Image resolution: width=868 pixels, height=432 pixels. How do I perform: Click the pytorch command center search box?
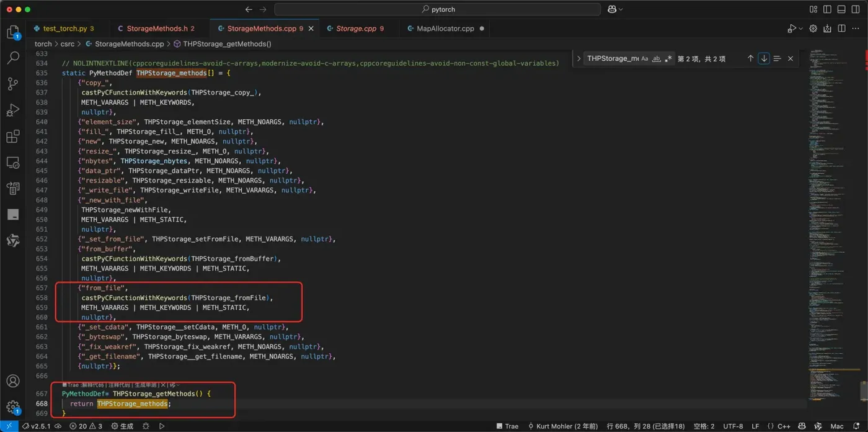click(437, 9)
